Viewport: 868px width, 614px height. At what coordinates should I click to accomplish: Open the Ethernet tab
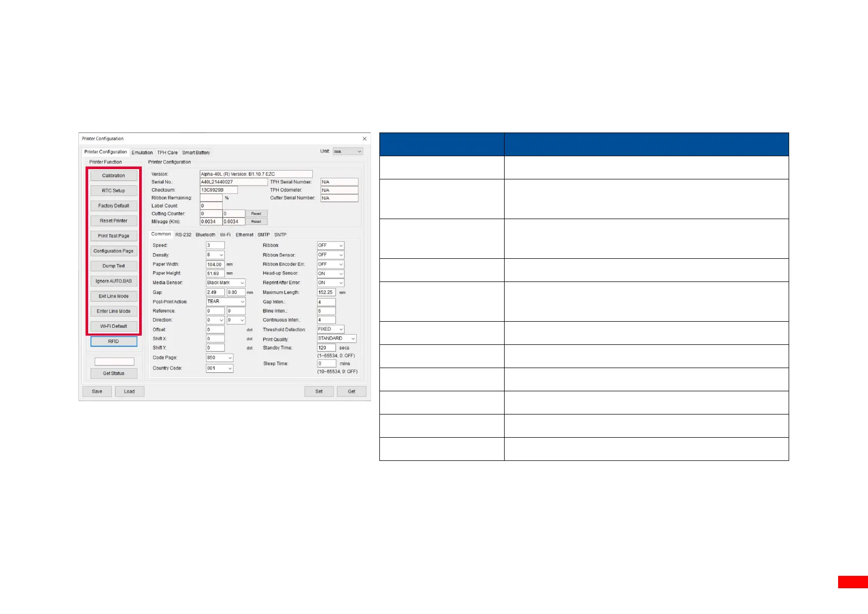pyautogui.click(x=244, y=235)
